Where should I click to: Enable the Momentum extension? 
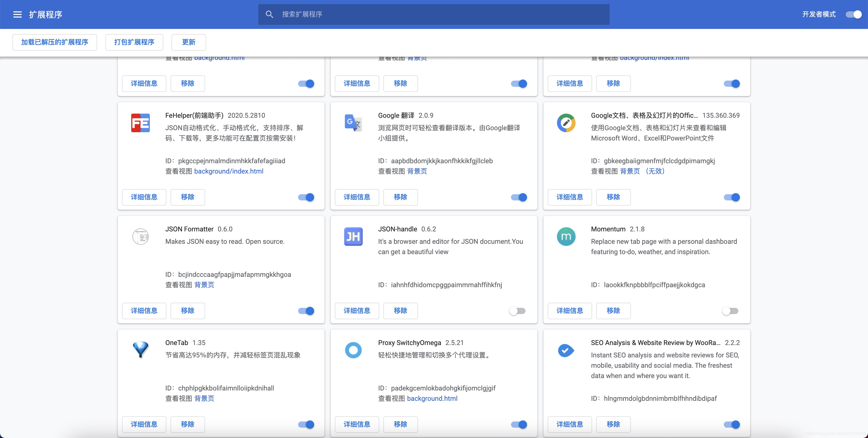coord(730,311)
